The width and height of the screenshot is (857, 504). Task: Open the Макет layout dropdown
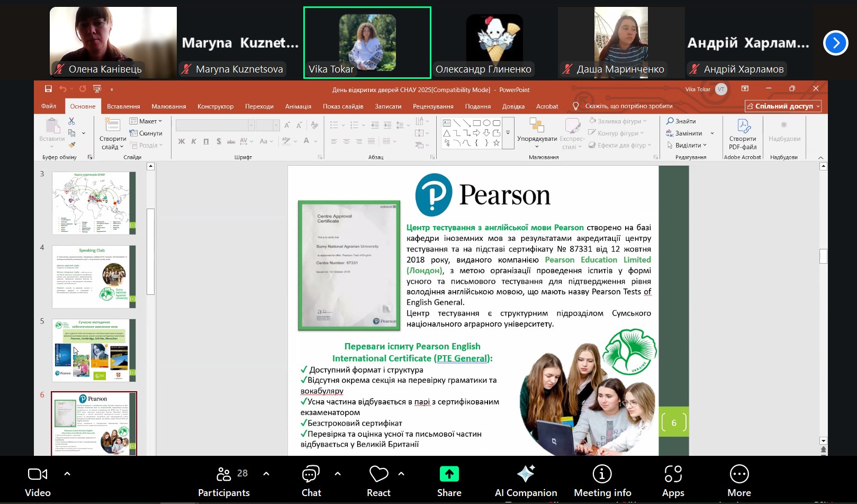[x=146, y=121]
